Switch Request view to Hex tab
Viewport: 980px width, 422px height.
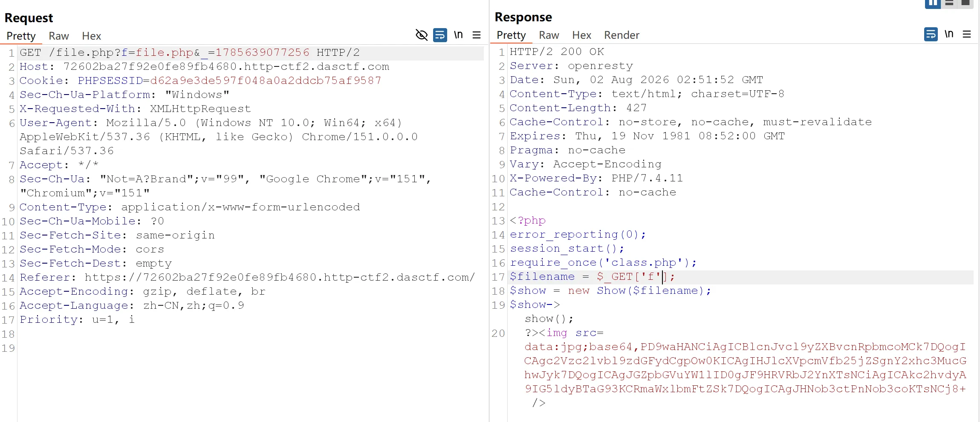click(x=91, y=36)
